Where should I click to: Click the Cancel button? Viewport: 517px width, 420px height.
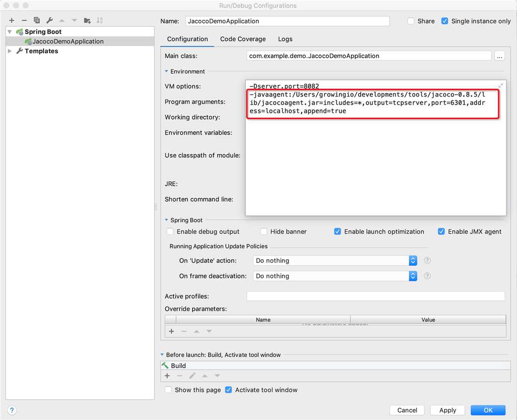[407, 410]
